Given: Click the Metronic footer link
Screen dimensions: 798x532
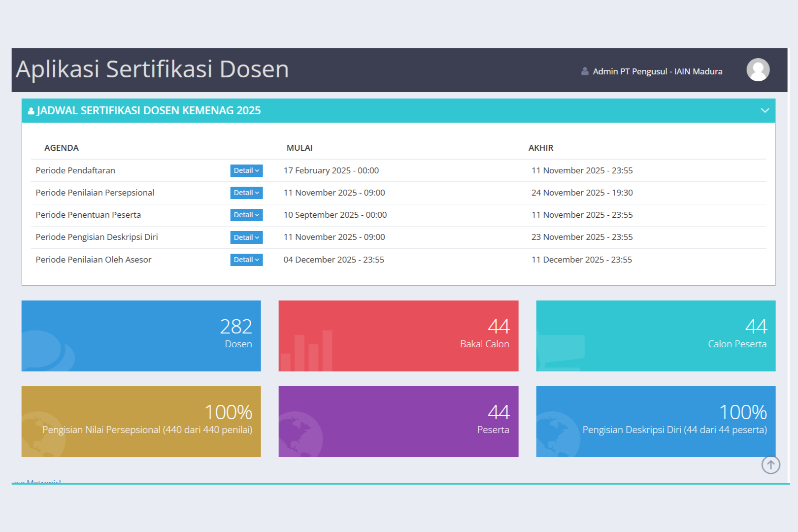Looking at the screenshot, I should 37,482.
